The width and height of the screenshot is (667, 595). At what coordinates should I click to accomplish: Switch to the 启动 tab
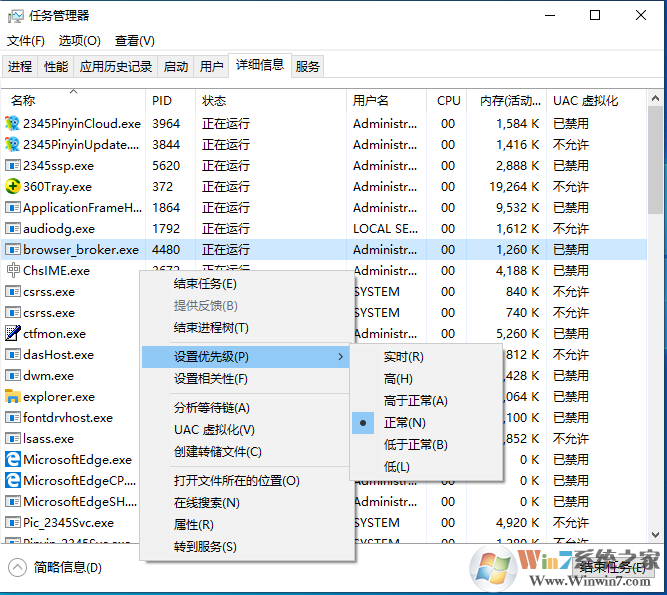pyautogui.click(x=176, y=66)
